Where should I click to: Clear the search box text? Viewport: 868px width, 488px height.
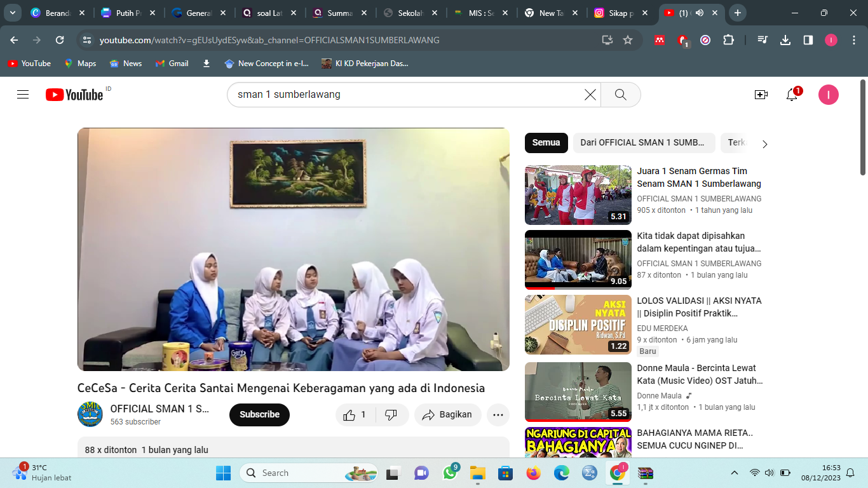(x=590, y=95)
